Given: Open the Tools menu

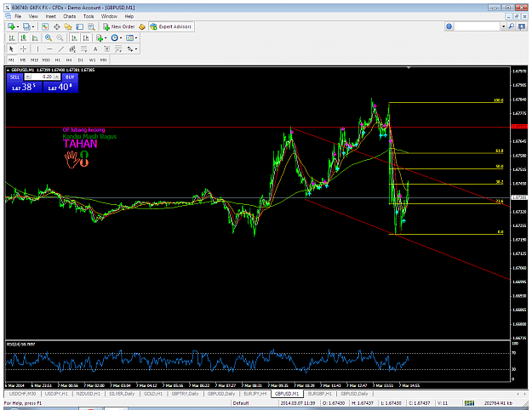Looking at the screenshot, I should [x=89, y=16].
